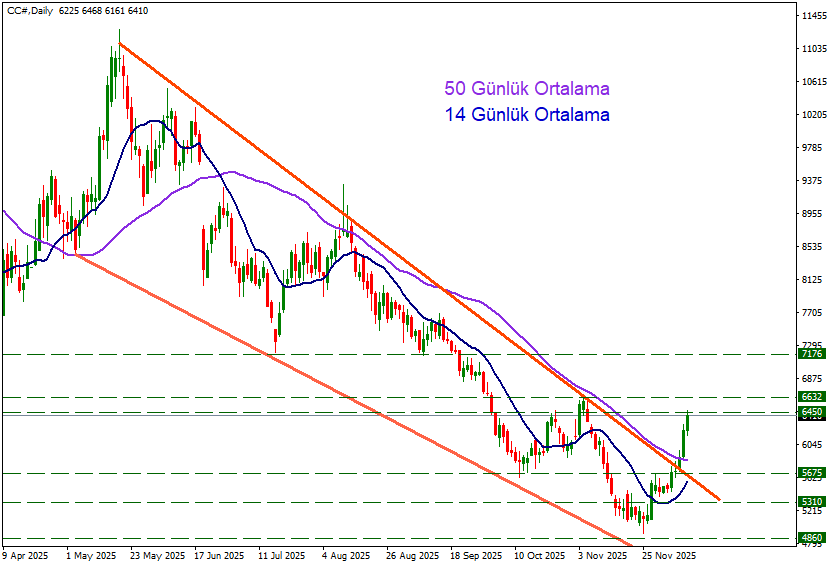This screenshot has height=567, width=836.
Task: Select the 5310 support level label
Action: [811, 502]
